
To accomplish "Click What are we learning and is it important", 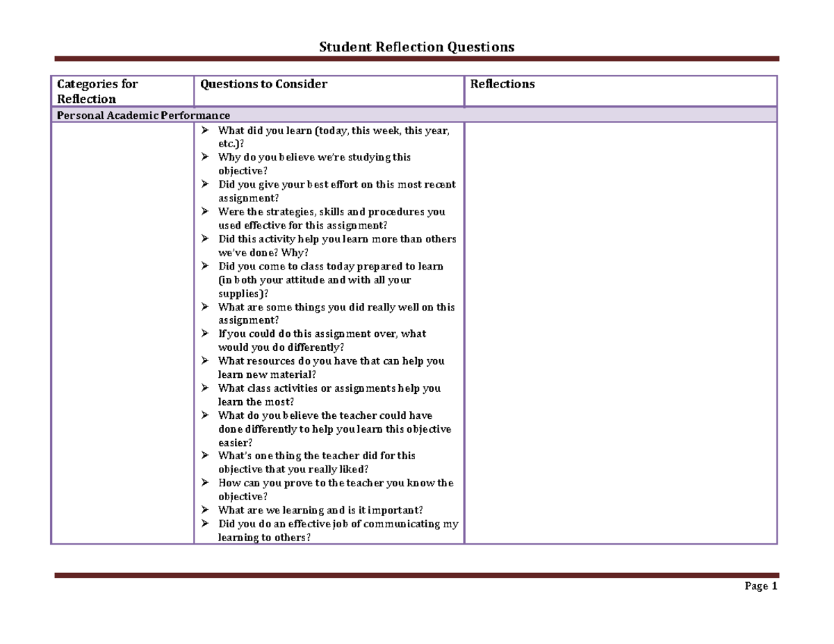I will 319,509.
